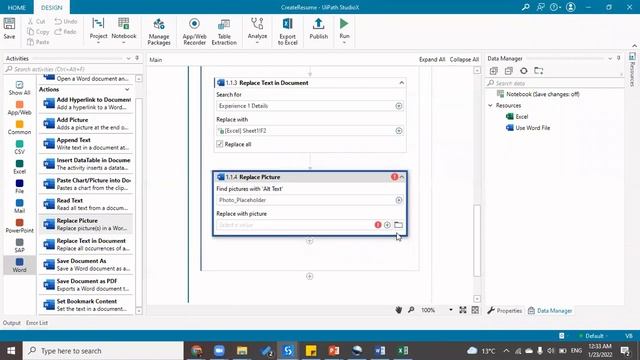Select the Word activity category

pos(19,265)
